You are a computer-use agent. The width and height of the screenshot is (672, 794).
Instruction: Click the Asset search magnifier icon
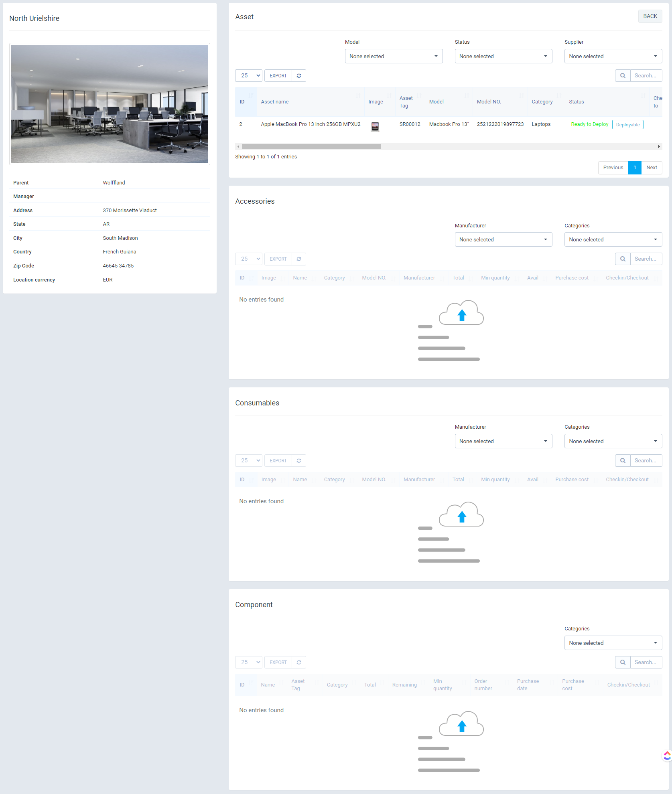point(623,75)
